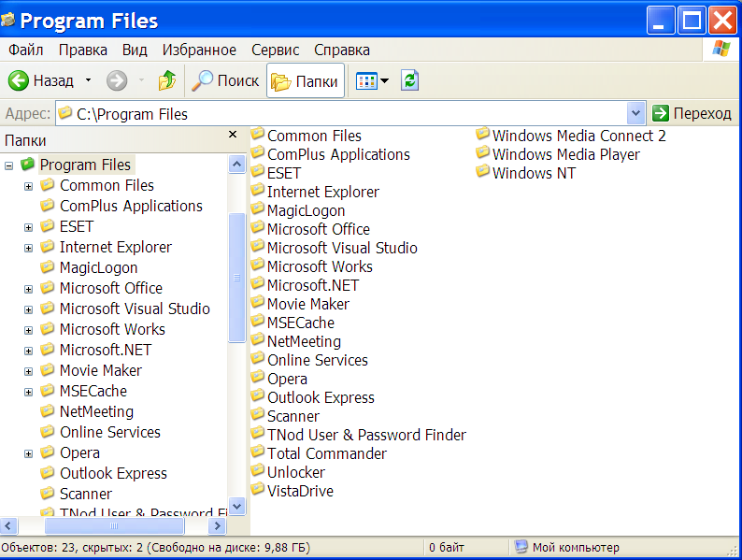Select Internet Explorer folder icon in list
The image size is (742, 560).
coord(257,191)
